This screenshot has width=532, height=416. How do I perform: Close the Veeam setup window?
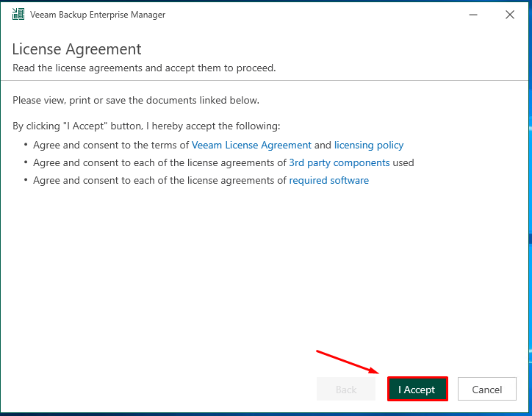coord(510,15)
